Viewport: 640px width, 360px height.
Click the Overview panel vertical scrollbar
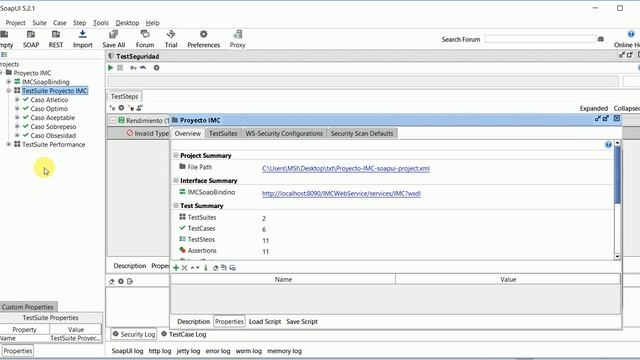click(617, 200)
